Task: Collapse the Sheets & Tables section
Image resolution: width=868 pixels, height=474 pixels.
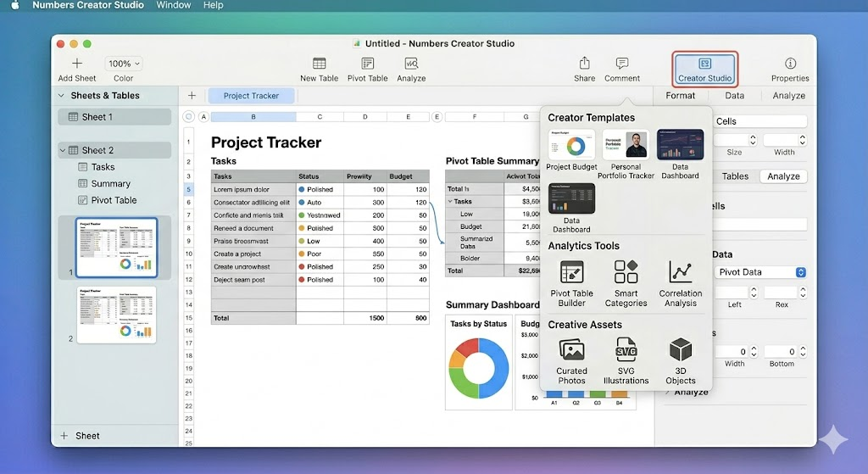Action: click(61, 95)
